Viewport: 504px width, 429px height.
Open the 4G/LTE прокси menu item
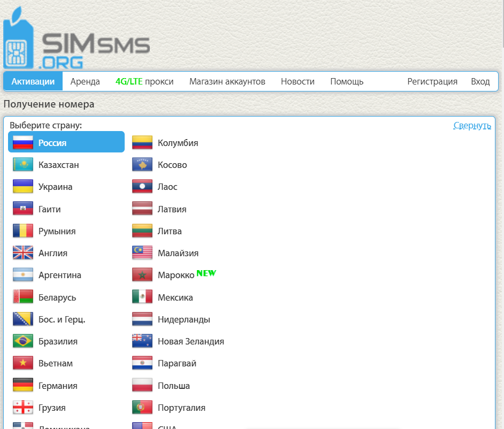[144, 82]
